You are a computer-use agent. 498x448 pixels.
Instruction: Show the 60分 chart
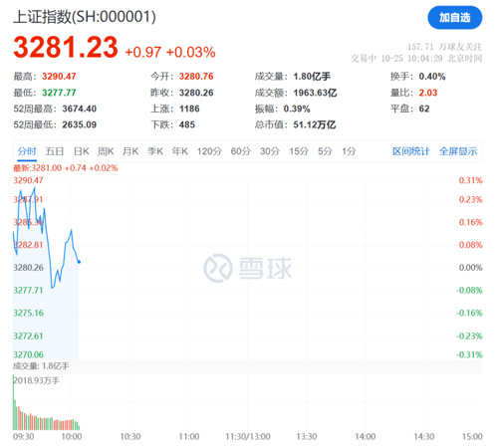tap(241, 151)
